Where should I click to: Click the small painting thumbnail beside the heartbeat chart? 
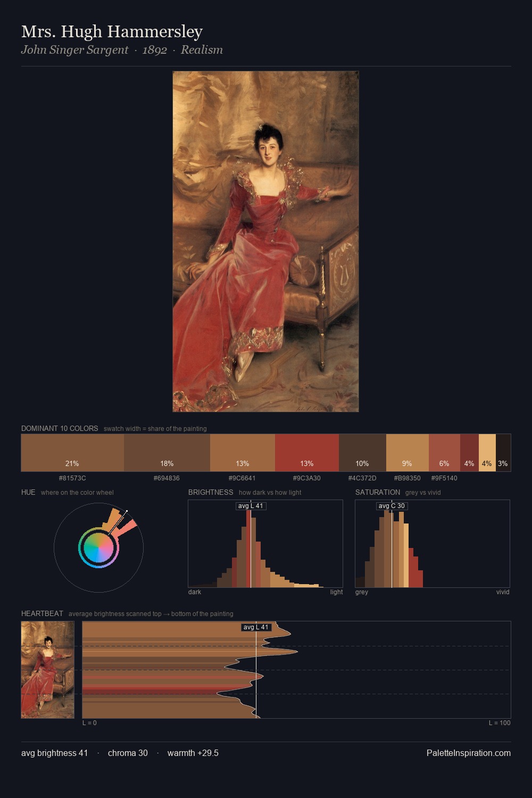48,670
